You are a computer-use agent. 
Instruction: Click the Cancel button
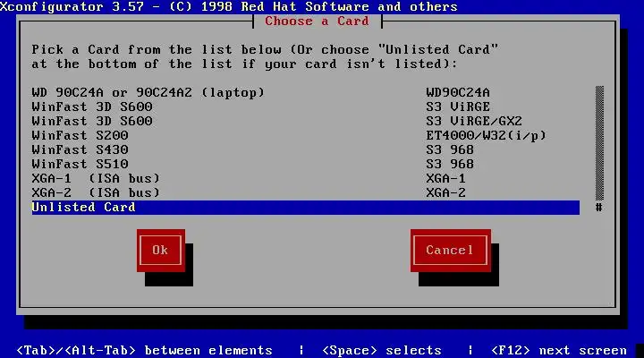click(x=450, y=251)
